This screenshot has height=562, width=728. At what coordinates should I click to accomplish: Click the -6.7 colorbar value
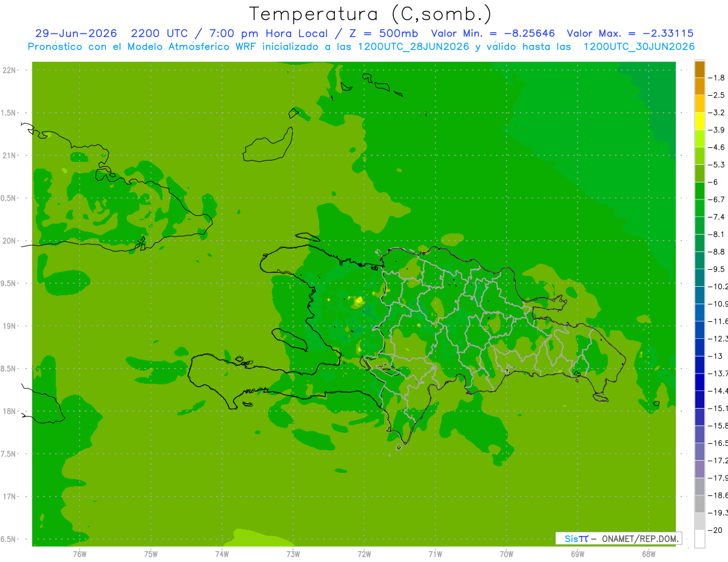[x=717, y=199]
